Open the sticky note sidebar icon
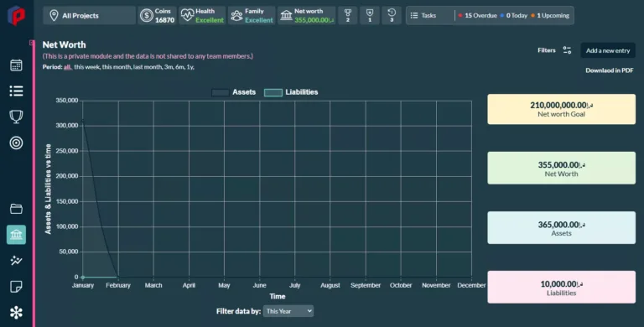Screen dimensions: 644x327 (x=16, y=286)
